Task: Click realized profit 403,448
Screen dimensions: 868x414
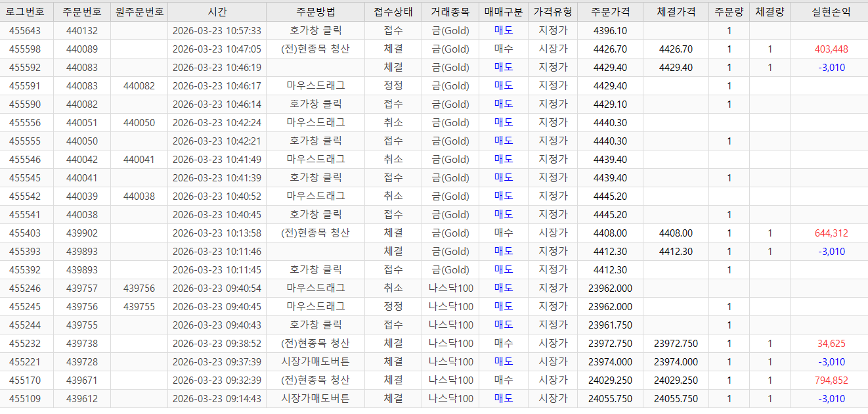Action: pyautogui.click(x=831, y=49)
